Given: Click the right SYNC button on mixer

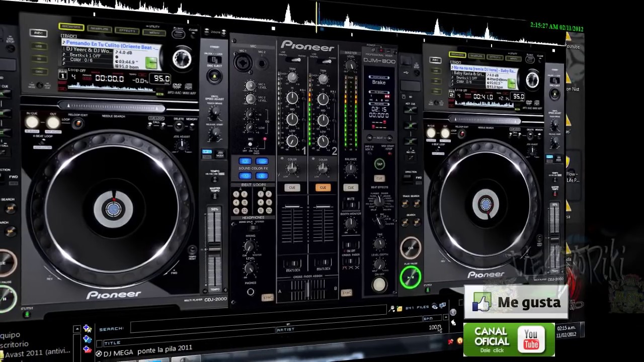Looking at the screenshot, I should pos(347,292).
